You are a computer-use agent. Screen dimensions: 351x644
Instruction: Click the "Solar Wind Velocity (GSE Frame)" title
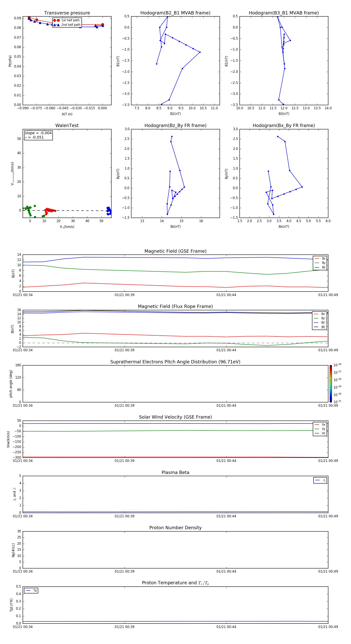175,417
